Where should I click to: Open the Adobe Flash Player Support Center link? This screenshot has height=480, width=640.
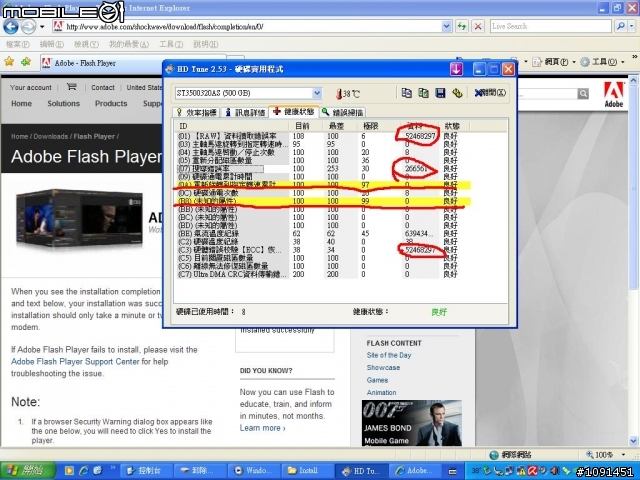point(75,362)
